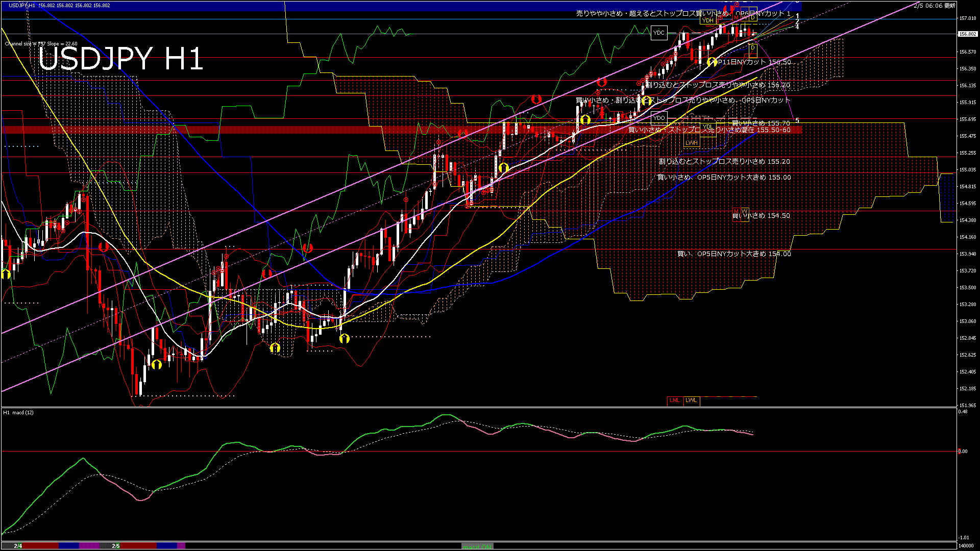Click the orange LWH level marker
This screenshot has width=980, height=551.
click(x=691, y=143)
